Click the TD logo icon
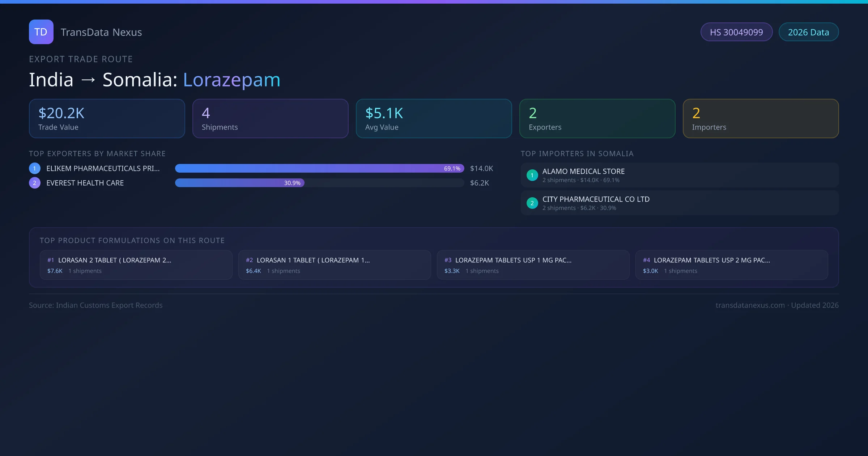 point(41,32)
